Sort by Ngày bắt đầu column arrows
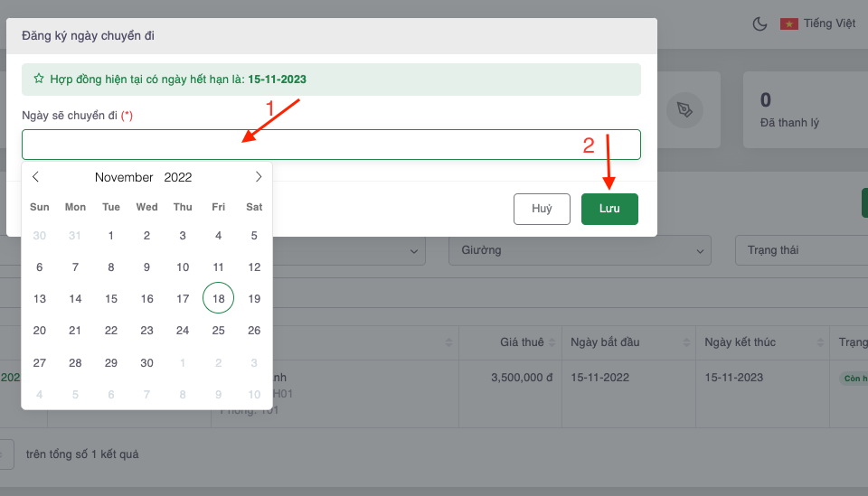Viewport: 868px width, 496px height. tap(686, 342)
